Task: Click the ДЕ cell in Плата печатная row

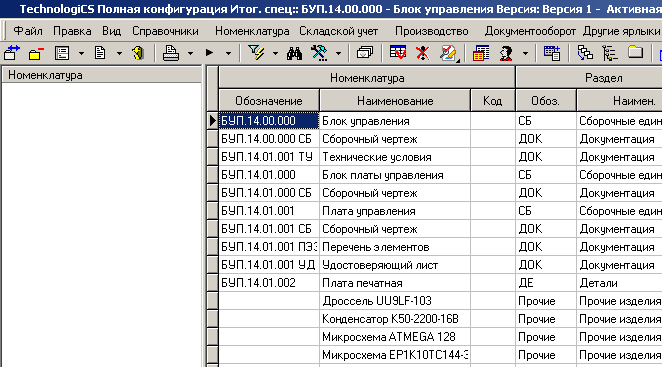Action: [545, 283]
